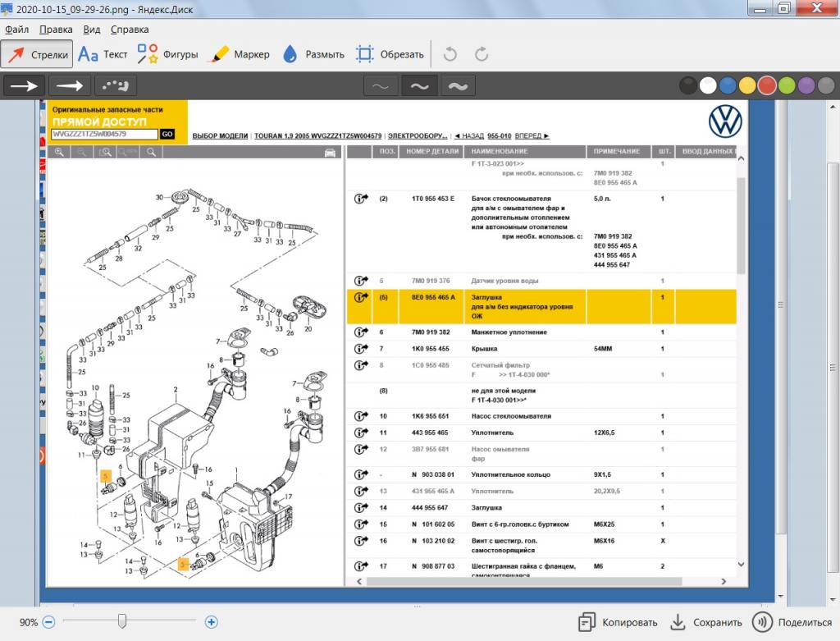
Task: Click the ВПЕРЕД navigation link
Action: [x=532, y=136]
